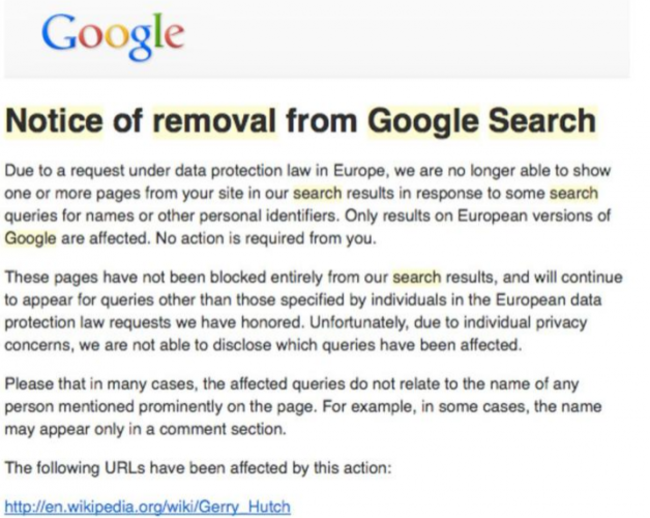Click highlighted 'Search' in the heading
The height and width of the screenshot is (518, 650).
(542, 121)
